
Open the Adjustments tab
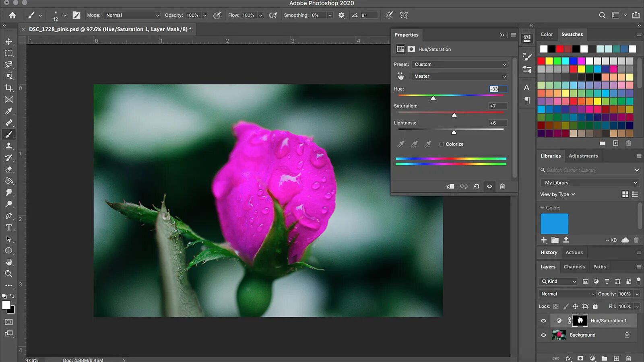point(583,156)
